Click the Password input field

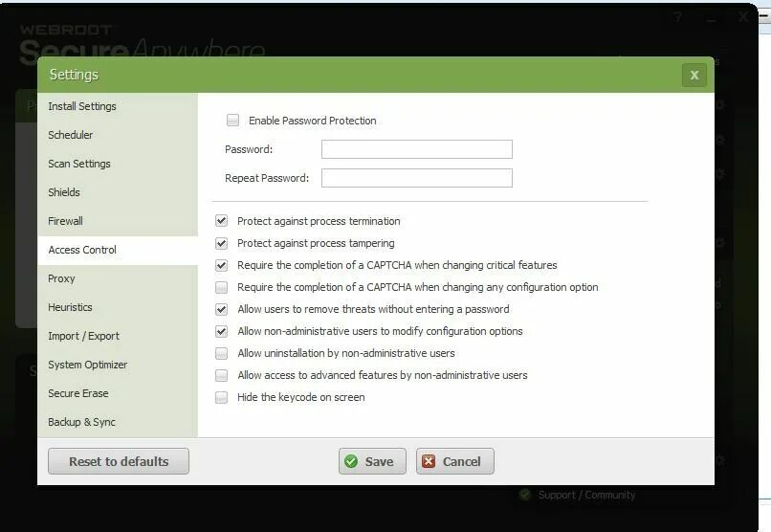pyautogui.click(x=417, y=149)
